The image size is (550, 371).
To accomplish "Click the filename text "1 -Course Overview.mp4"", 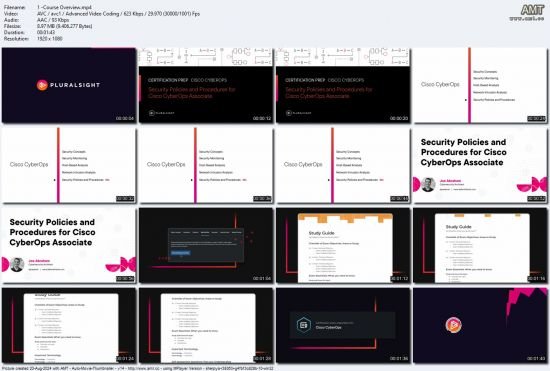I will tap(64, 7).
